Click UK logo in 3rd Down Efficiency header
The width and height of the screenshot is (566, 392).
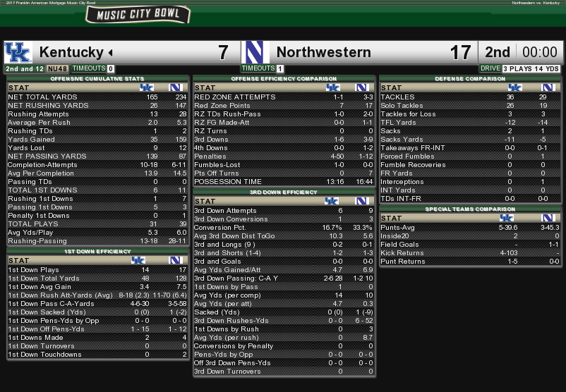[332, 201]
